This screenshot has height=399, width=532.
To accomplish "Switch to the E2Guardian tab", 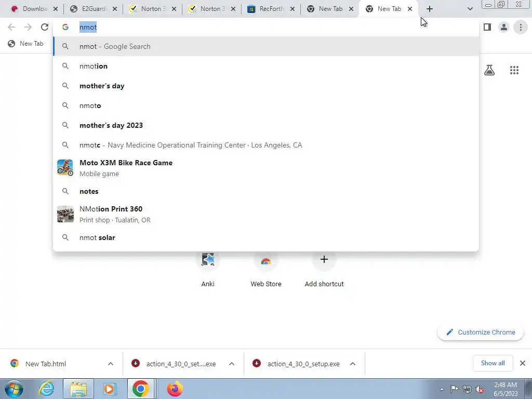I will point(89,9).
